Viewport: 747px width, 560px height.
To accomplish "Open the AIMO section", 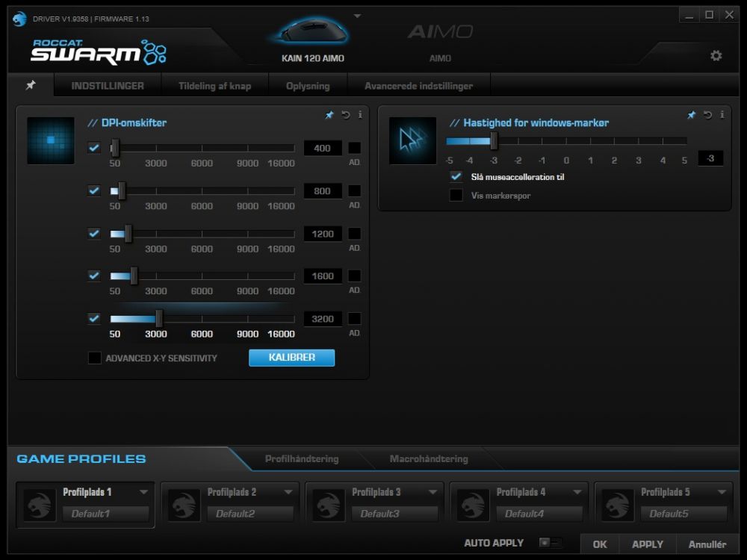I will pos(440,42).
